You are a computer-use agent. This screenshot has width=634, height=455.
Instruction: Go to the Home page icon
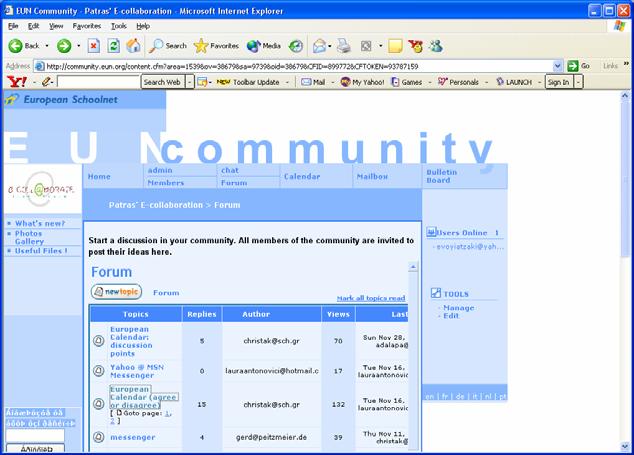click(133, 46)
